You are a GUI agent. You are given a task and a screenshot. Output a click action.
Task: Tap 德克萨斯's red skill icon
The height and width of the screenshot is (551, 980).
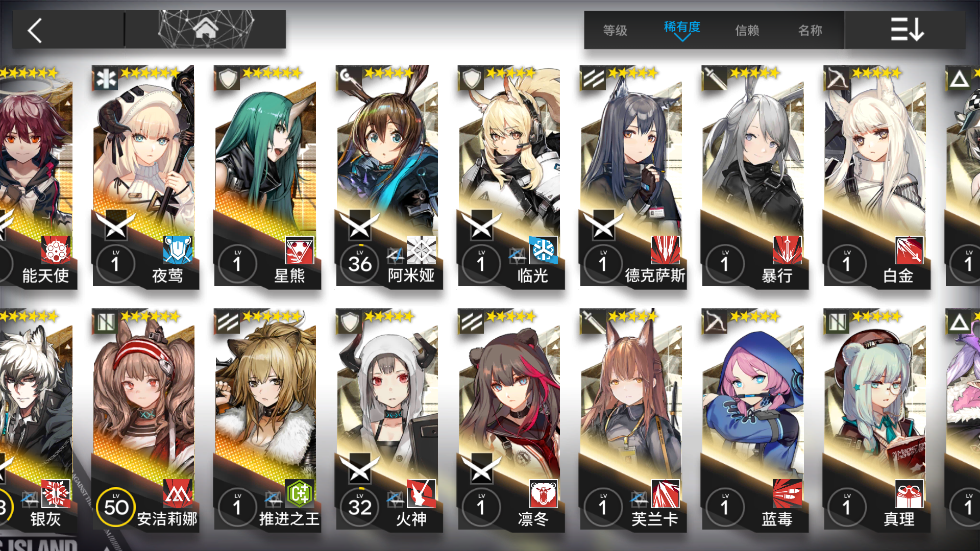665,250
